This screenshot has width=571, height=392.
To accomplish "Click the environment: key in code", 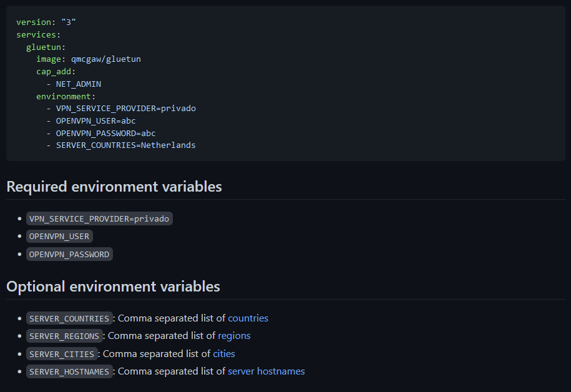I will tap(66, 97).
